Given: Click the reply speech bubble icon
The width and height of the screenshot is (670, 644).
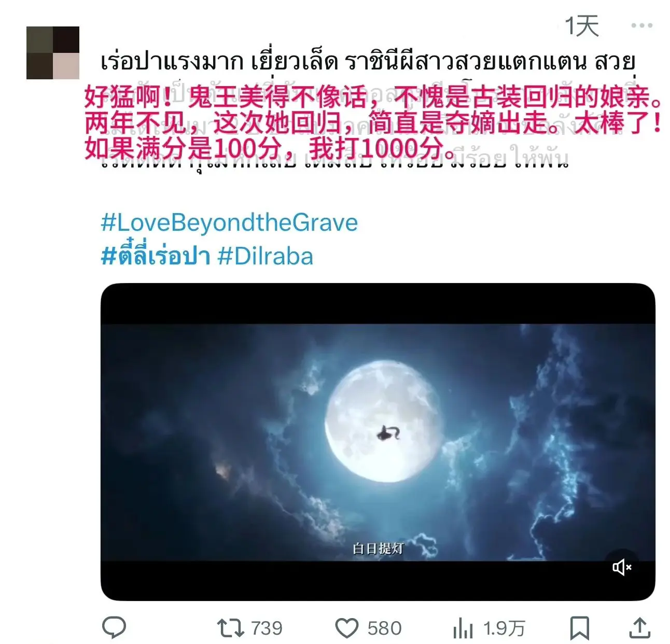Looking at the screenshot, I should (114, 627).
